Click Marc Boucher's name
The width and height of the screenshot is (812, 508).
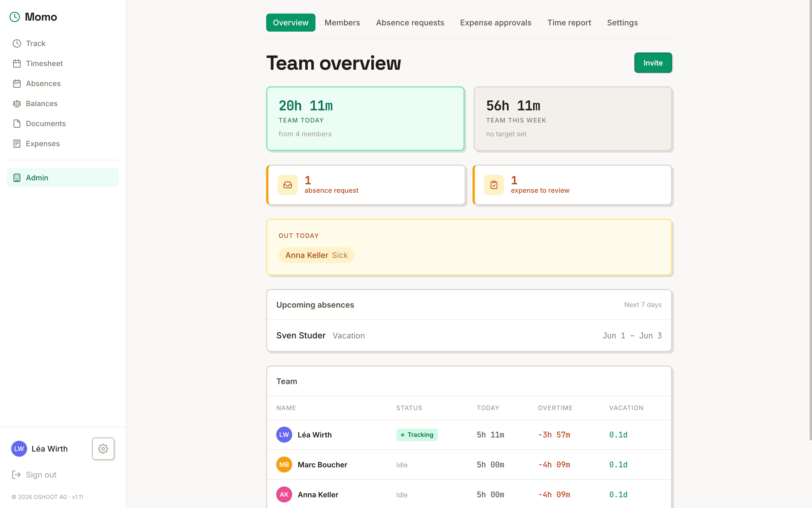323,465
